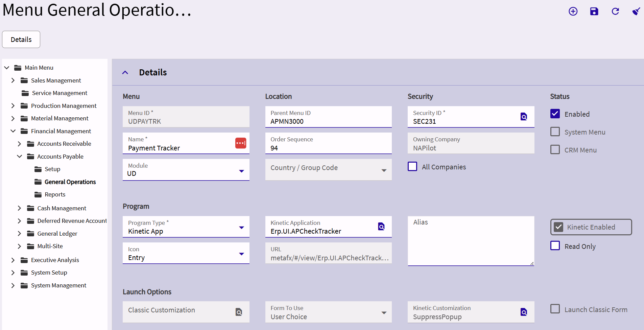Viewport: 644px width, 330px height.
Task: Open the Program Type dropdown
Action: [241, 228]
